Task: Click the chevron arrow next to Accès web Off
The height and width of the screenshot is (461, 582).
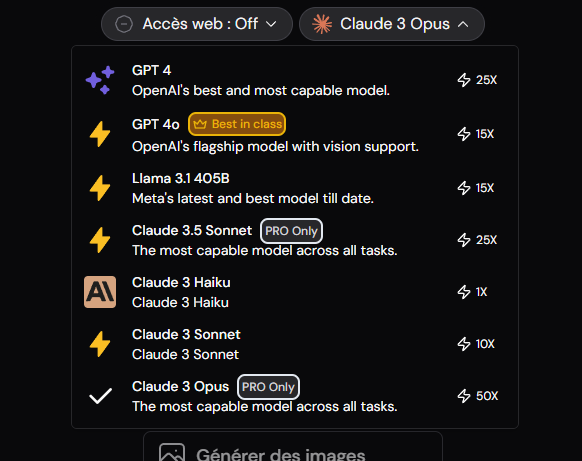Action: pyautogui.click(x=271, y=24)
